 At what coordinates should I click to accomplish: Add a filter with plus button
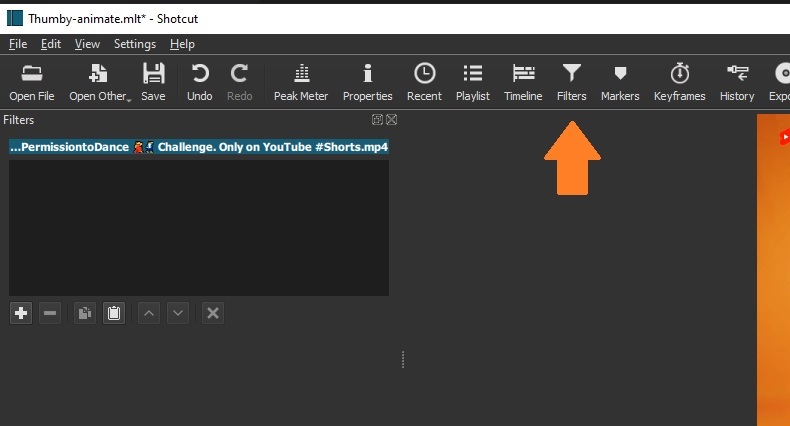tap(21, 313)
